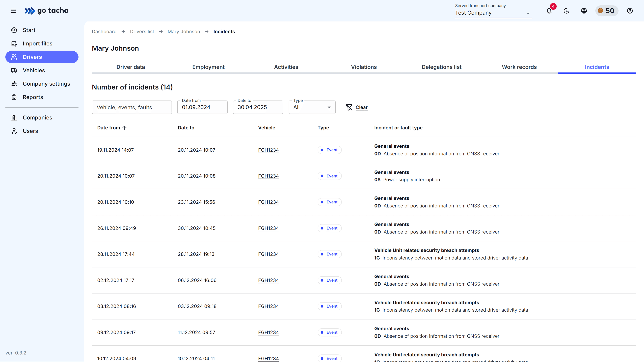Open Companies in the sidebar

coord(42,118)
